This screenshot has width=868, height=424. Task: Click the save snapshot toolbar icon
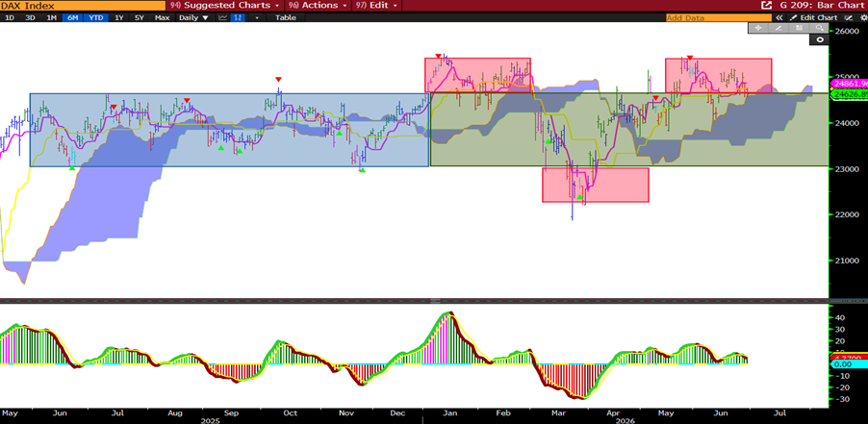pos(799,28)
